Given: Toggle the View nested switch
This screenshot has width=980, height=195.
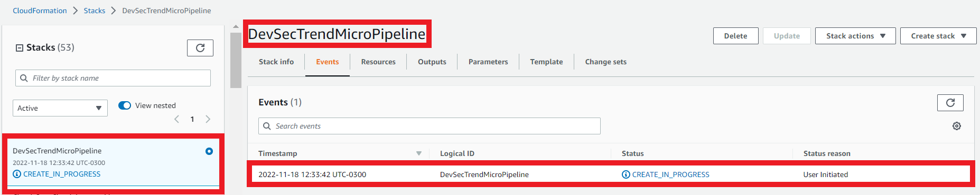Looking at the screenshot, I should click(x=125, y=105).
